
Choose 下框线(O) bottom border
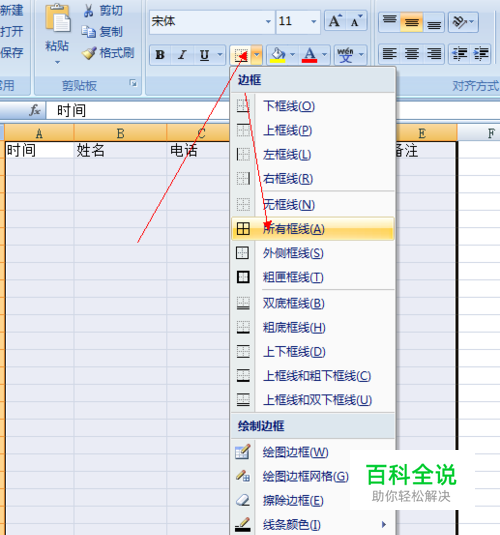tap(313, 106)
